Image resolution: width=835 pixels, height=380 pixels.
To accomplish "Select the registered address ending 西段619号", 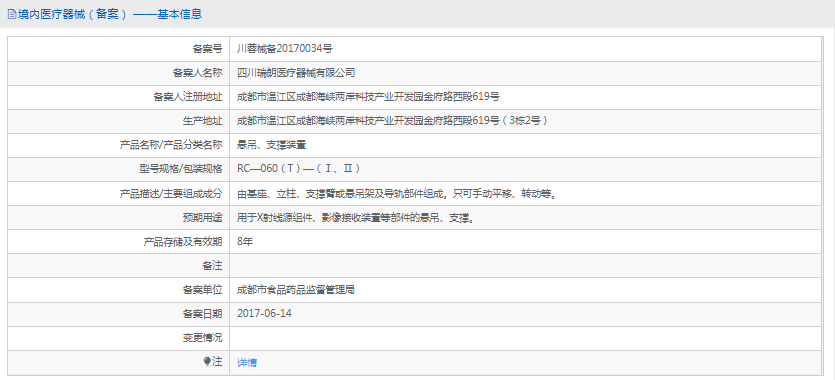I will (368, 97).
